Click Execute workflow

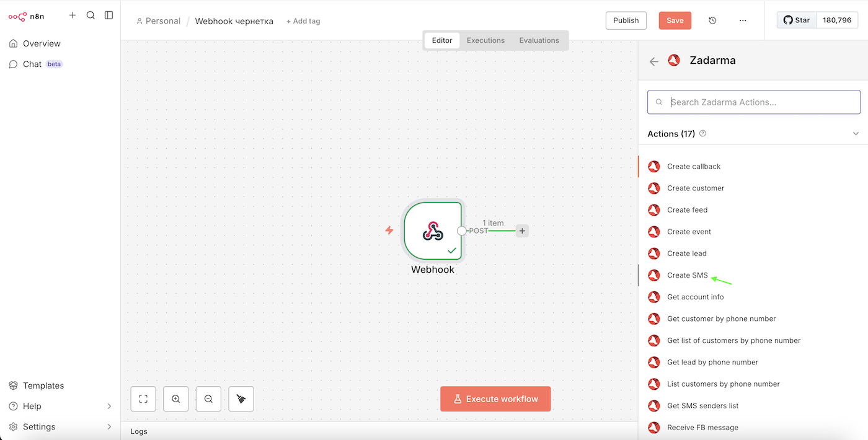(x=495, y=399)
